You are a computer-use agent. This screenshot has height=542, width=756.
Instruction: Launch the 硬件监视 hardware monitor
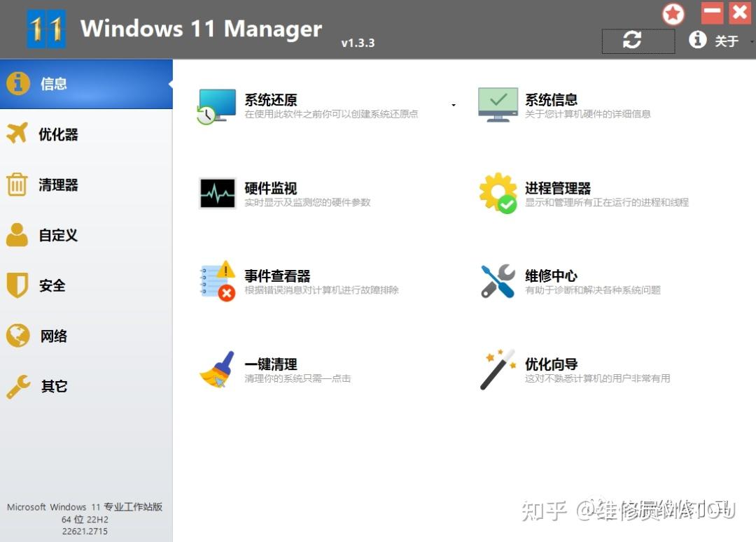point(271,188)
